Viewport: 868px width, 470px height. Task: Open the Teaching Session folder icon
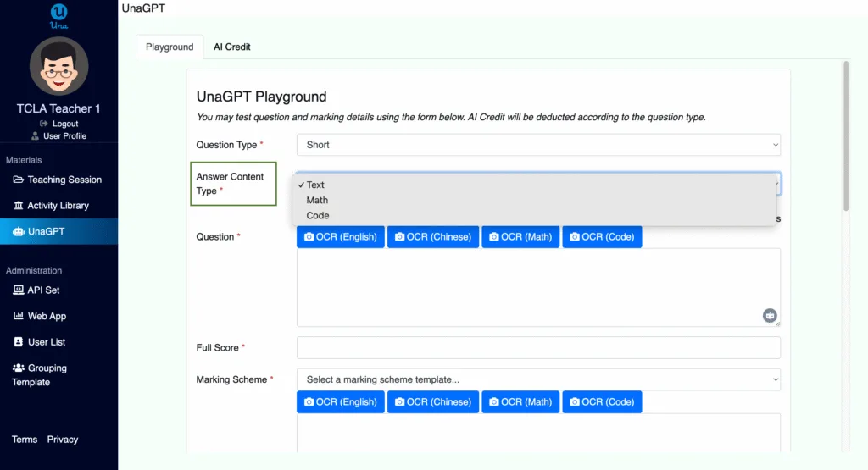[19, 180]
